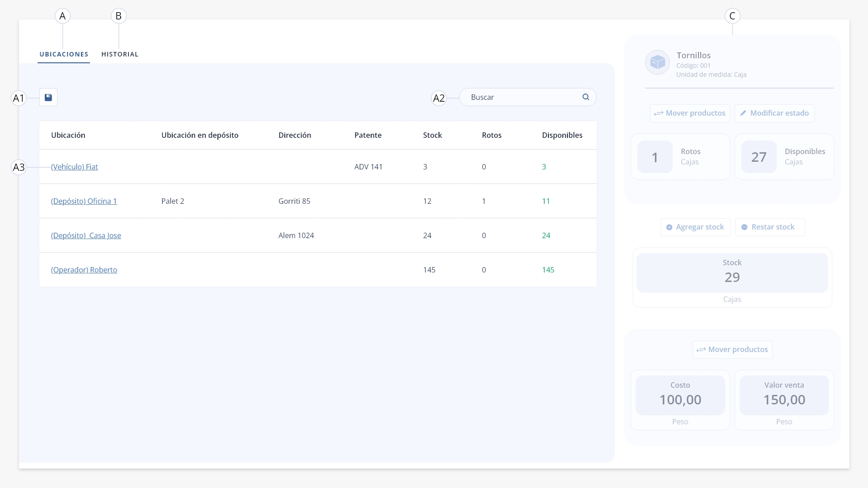Click the Tornillos product box icon
Image resolution: width=868 pixels, height=488 pixels.
tap(657, 62)
